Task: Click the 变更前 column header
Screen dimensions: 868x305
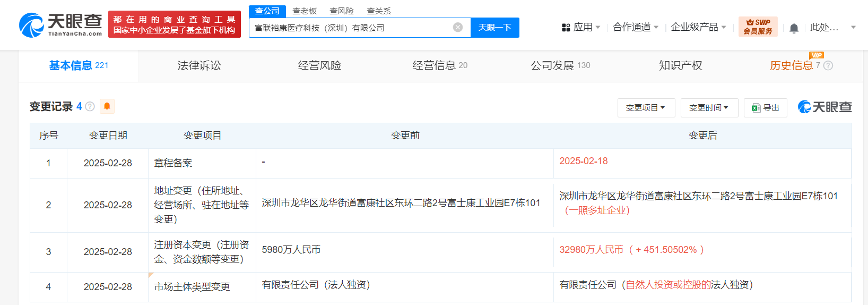Action: tap(405, 135)
